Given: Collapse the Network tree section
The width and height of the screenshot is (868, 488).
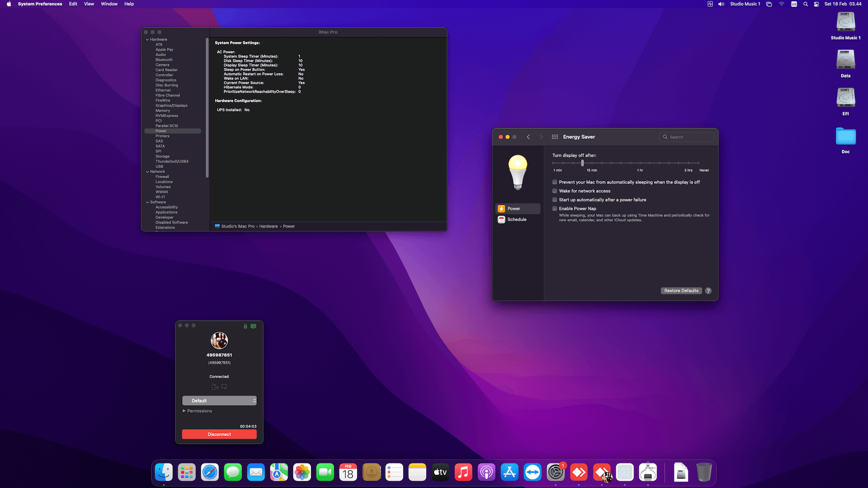Looking at the screenshot, I should click(x=147, y=172).
